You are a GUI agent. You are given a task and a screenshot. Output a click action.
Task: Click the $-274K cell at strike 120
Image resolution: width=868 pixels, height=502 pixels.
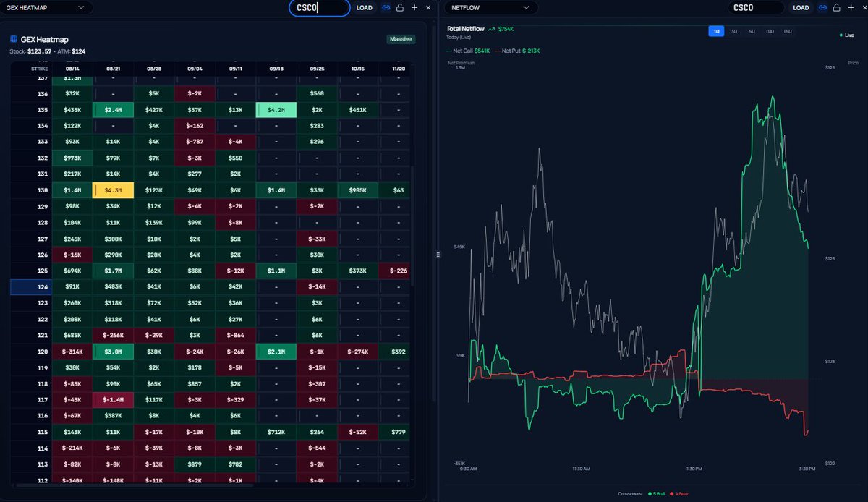coord(357,352)
